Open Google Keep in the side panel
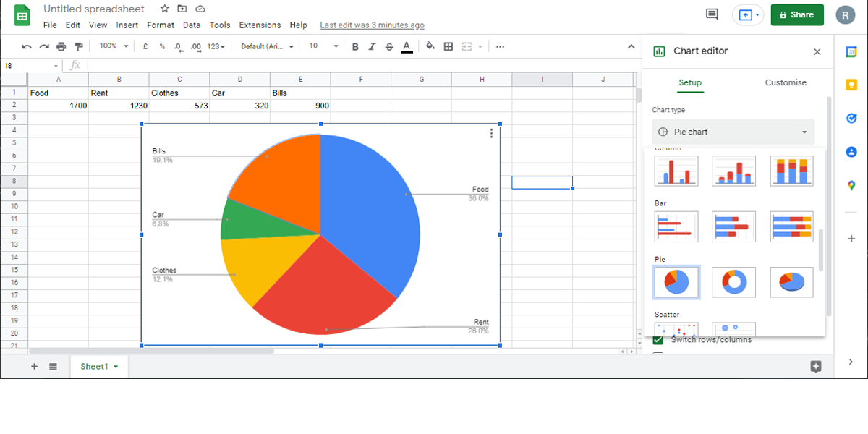This screenshot has width=868, height=434. 851,85
